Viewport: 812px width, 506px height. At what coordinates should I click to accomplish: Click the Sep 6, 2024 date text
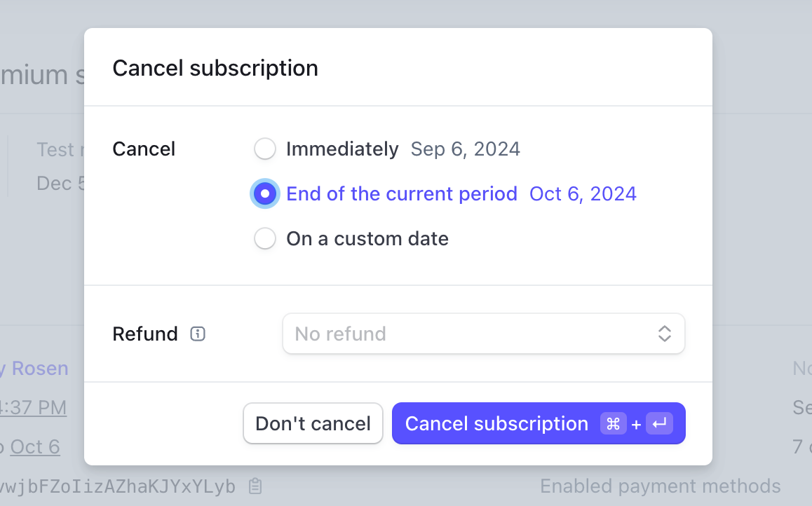pos(465,149)
